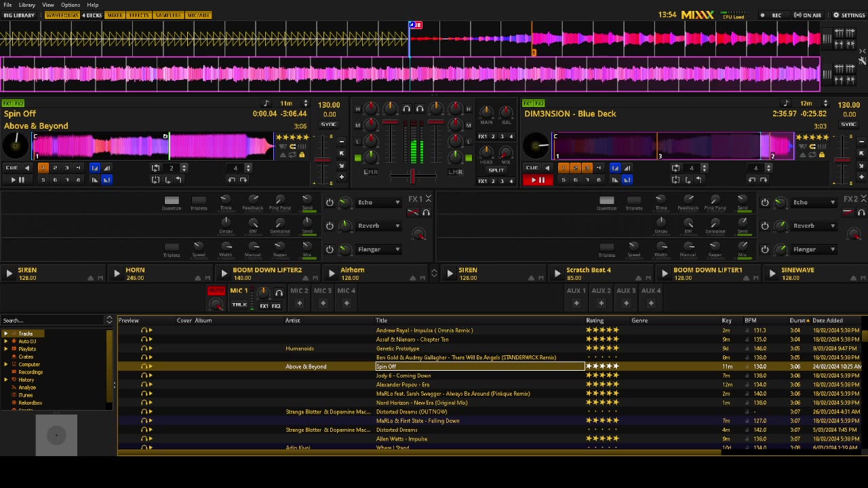This screenshot has width=868, height=488.
Task: Open the Library menu
Action: [x=27, y=5]
